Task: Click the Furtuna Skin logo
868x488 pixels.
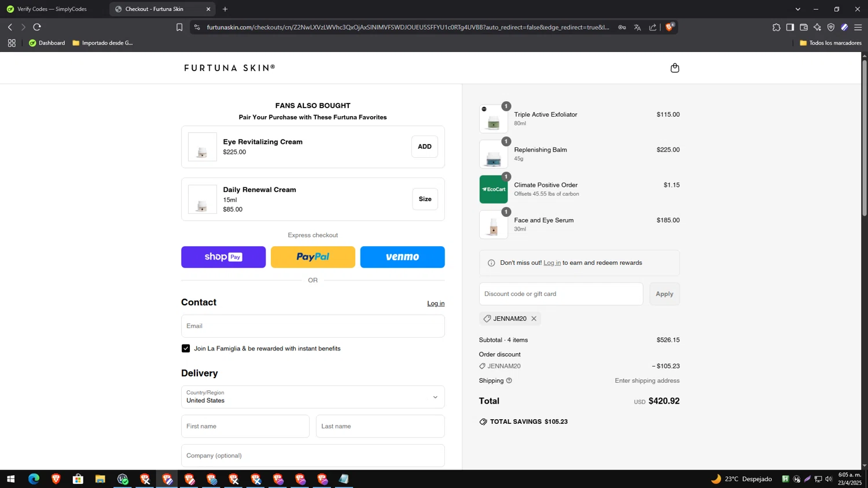Action: click(230, 68)
